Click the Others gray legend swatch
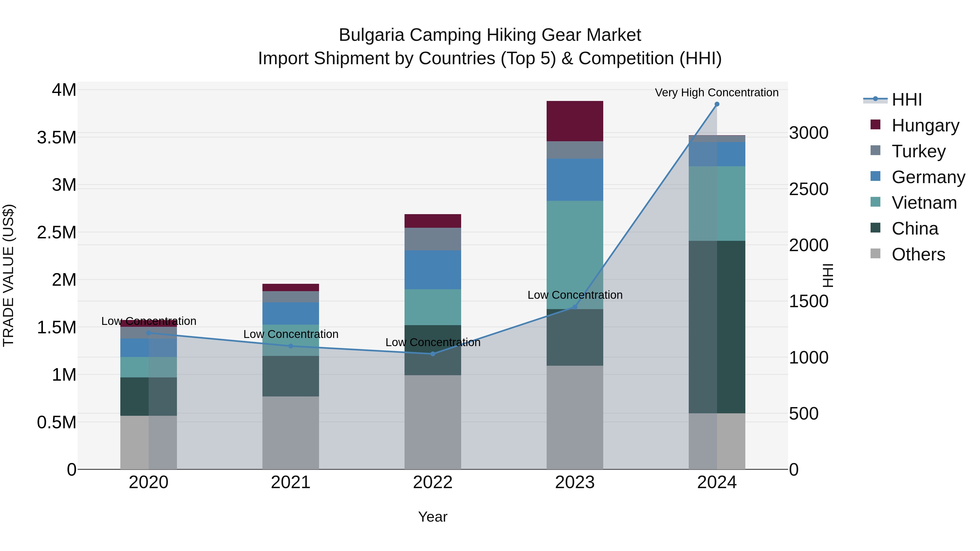This screenshot has height=551, width=980. (875, 254)
